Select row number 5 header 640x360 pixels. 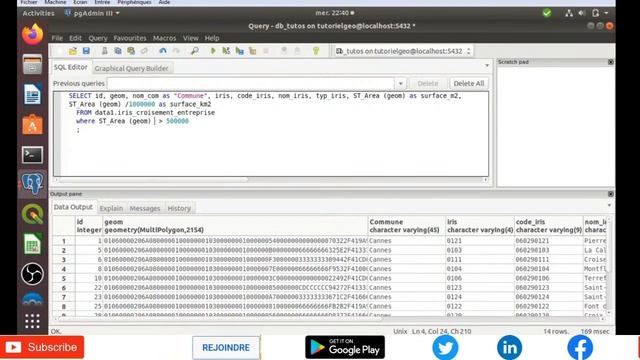pos(64,278)
